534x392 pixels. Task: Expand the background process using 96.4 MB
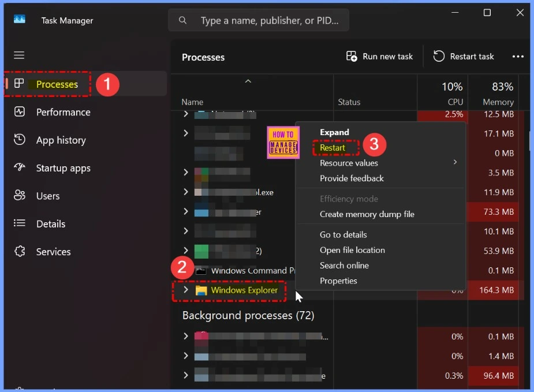click(x=186, y=375)
